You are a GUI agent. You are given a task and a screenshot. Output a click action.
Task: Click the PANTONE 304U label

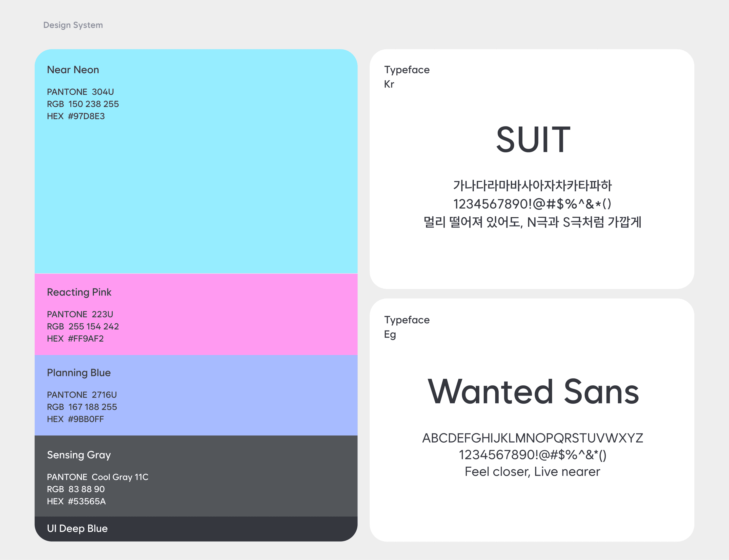tap(80, 92)
